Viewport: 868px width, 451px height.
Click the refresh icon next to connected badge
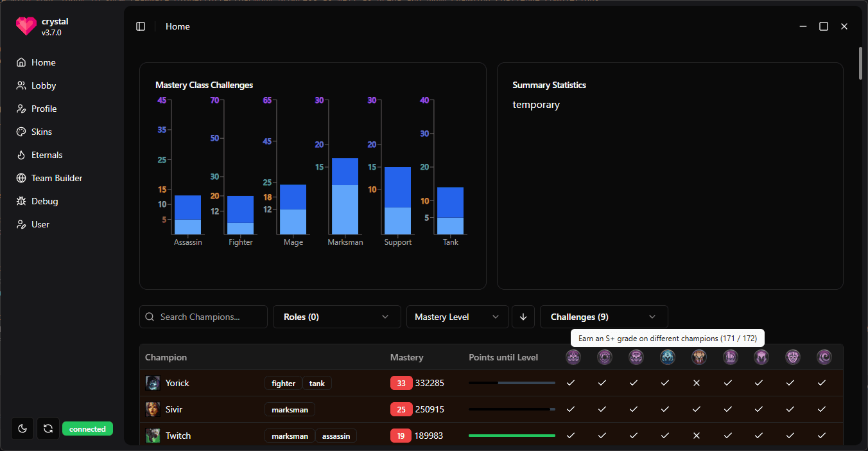[48, 429]
